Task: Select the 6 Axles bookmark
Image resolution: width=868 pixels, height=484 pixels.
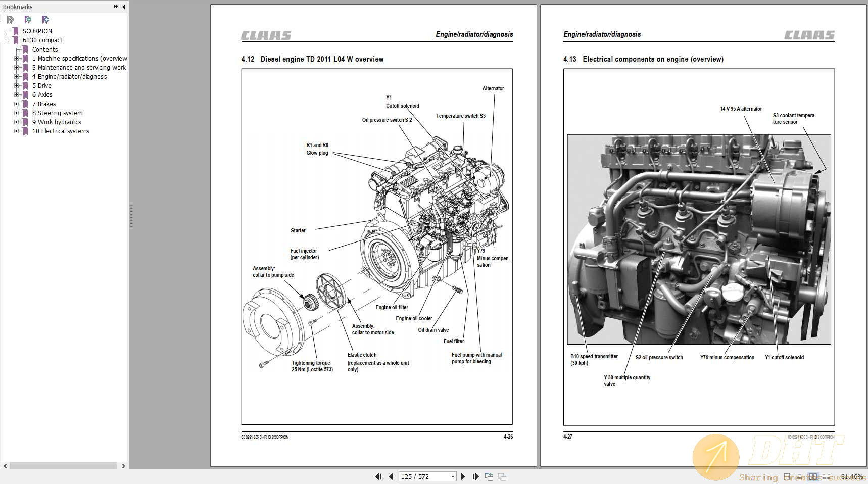Action: point(42,95)
